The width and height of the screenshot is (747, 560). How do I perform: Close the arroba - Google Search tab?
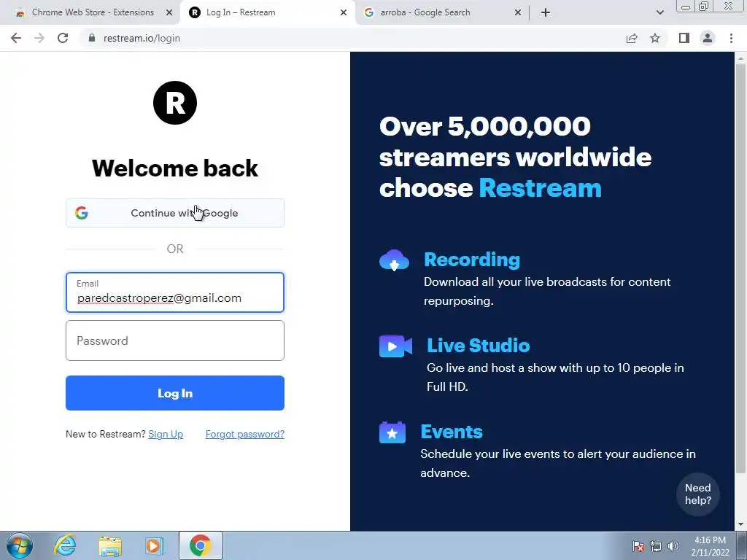click(x=518, y=12)
